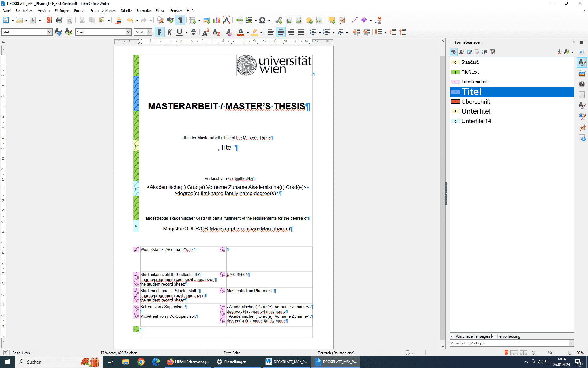Open the font color dropdown arrow
The width and height of the screenshot is (588, 368).
pos(247,32)
